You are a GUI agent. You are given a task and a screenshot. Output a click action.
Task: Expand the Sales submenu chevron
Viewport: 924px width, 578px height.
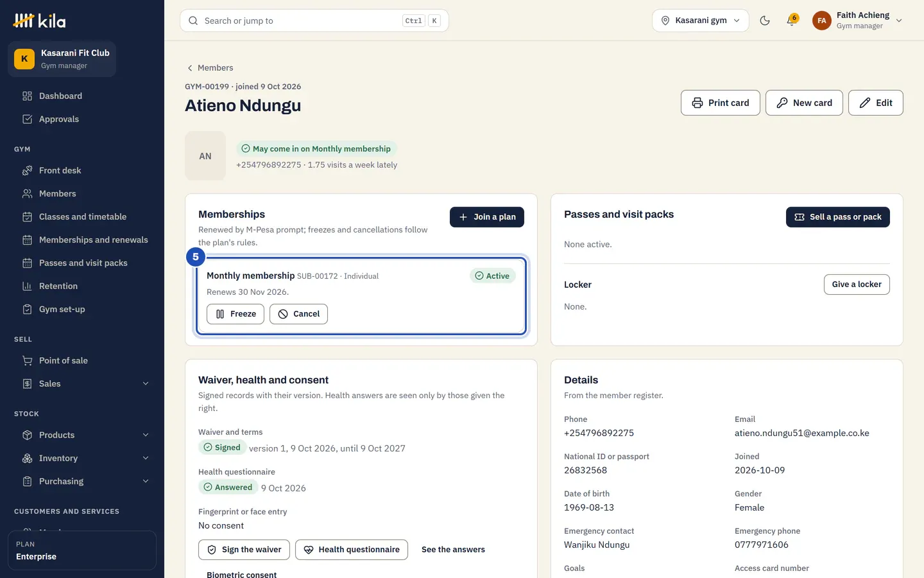146,384
